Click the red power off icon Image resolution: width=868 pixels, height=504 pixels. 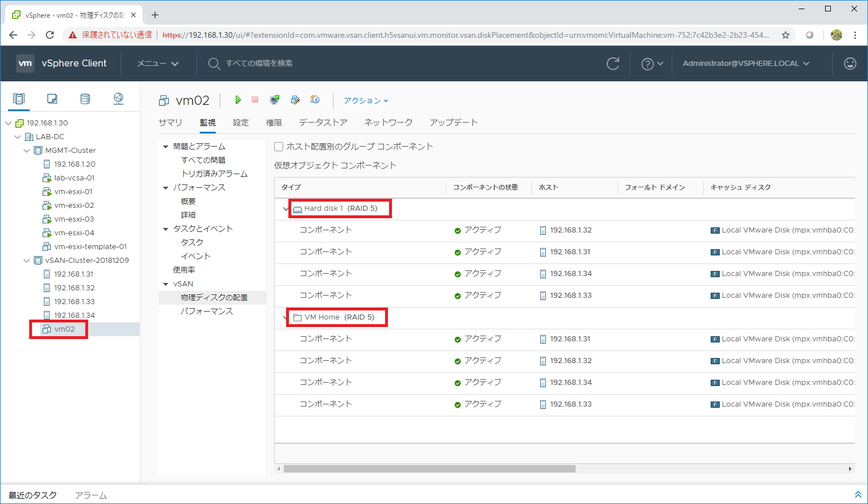(255, 100)
